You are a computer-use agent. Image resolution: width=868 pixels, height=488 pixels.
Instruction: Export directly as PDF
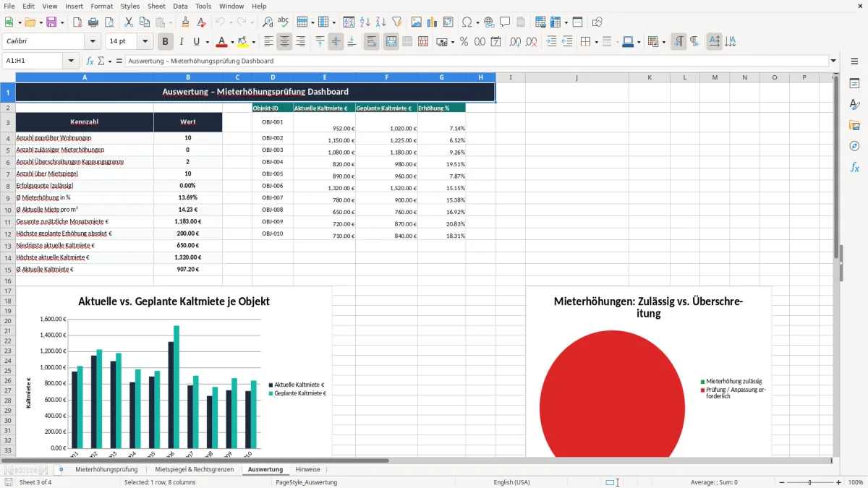(x=77, y=22)
